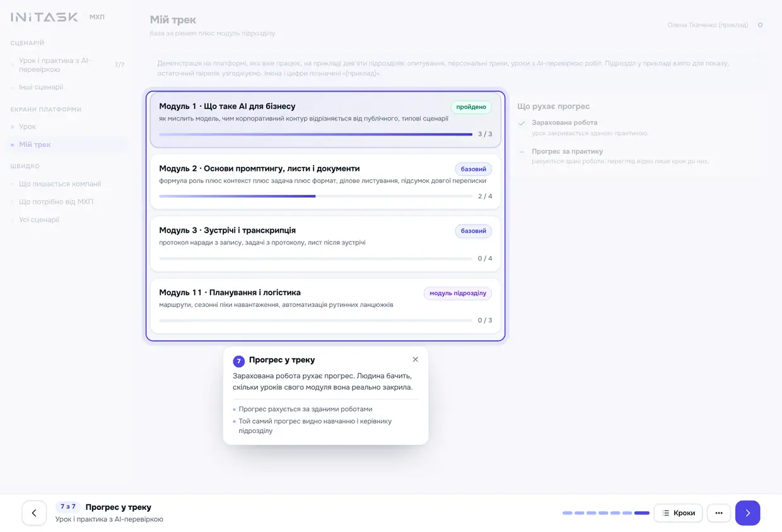Screen dimensions: 782x532
Task: Click the Модуль 11 progress bar
Action: (x=315, y=320)
